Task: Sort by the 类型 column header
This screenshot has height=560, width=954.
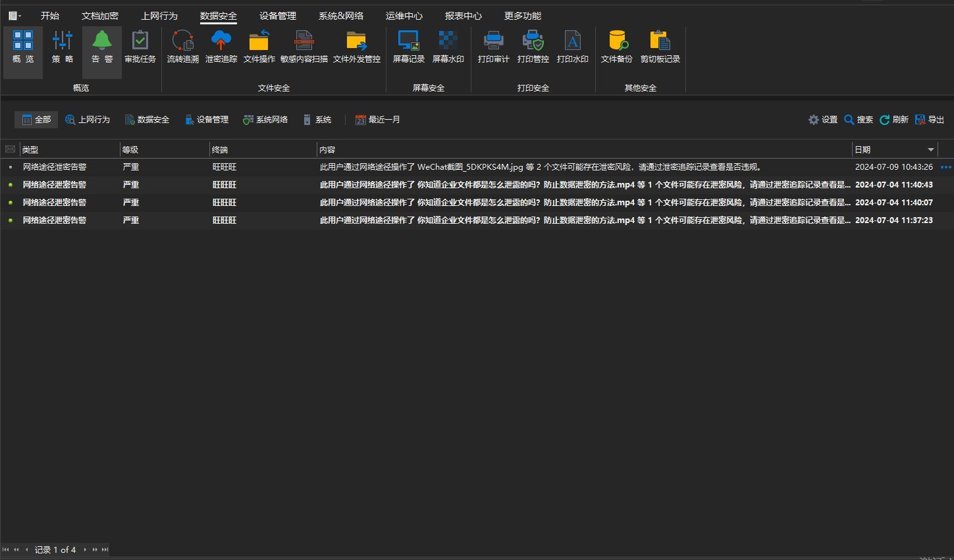Action: tap(70, 149)
